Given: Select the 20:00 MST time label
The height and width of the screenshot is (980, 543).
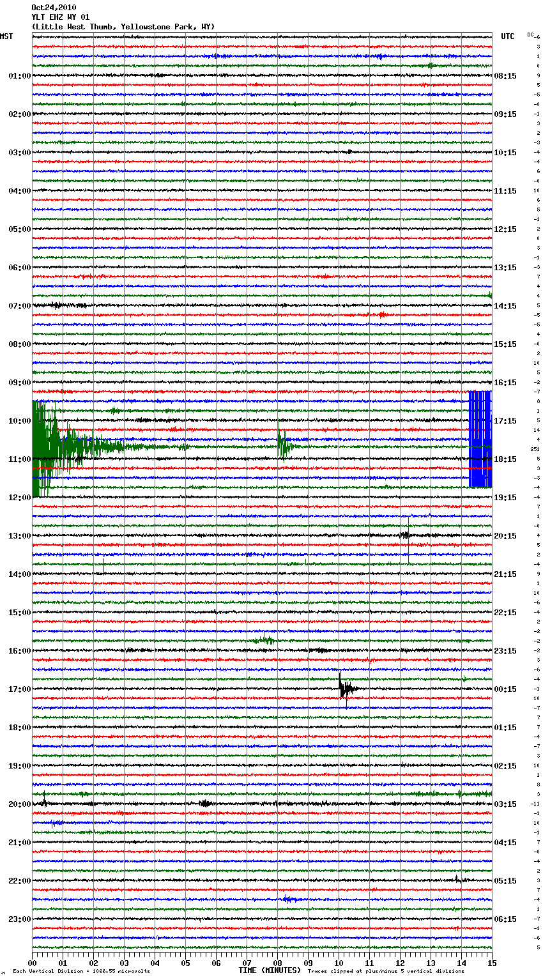Looking at the screenshot, I should [20, 804].
